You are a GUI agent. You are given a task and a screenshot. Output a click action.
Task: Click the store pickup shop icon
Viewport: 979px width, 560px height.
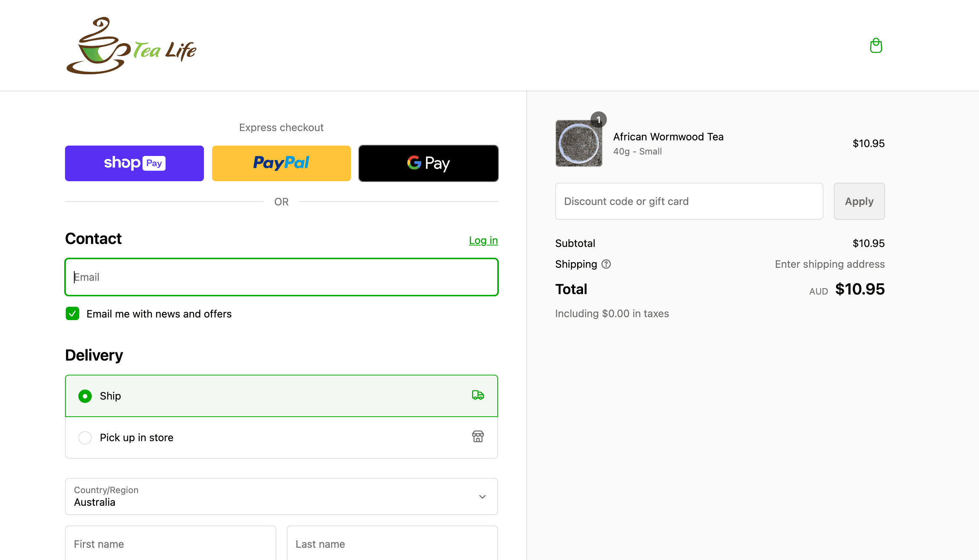coord(478,437)
